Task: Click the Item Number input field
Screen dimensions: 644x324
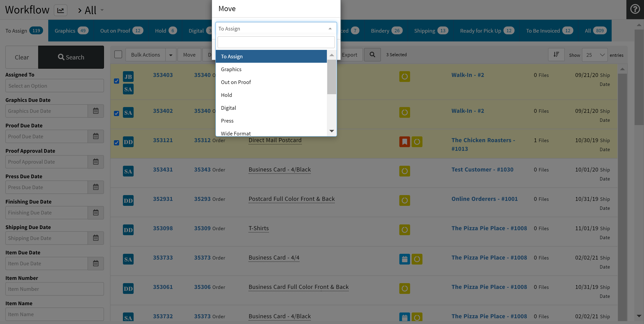Action: coord(55,289)
